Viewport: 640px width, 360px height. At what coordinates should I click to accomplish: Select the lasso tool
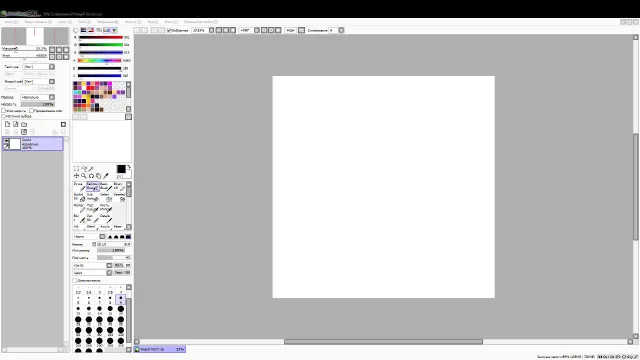click(84, 169)
